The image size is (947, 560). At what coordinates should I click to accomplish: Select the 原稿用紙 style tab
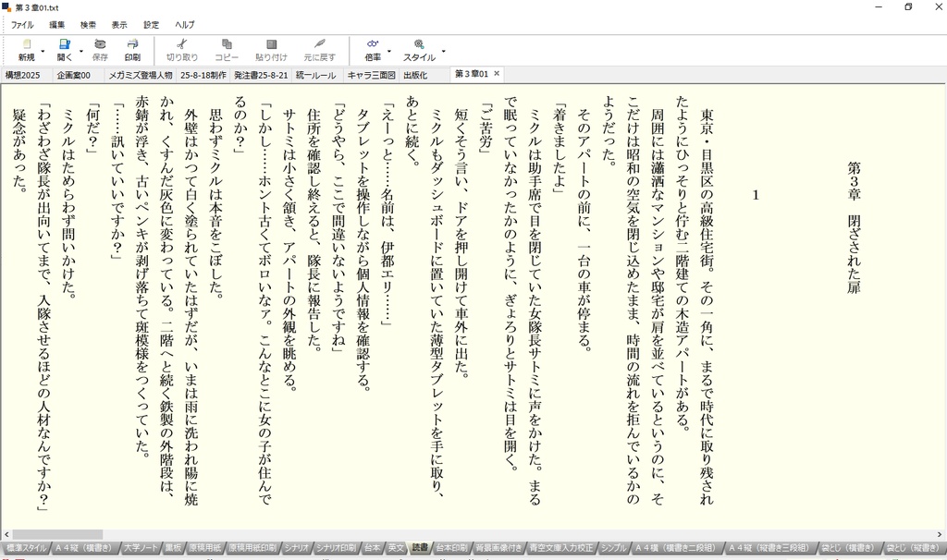[x=204, y=548]
